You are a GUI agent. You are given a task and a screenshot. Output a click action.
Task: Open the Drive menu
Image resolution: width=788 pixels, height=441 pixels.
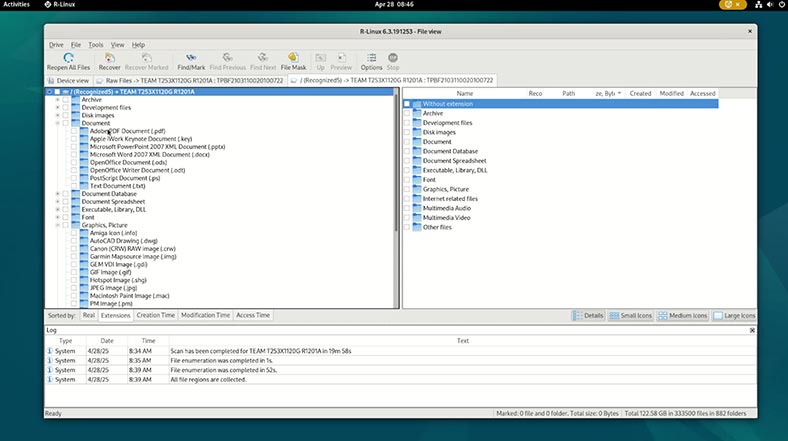(56, 45)
